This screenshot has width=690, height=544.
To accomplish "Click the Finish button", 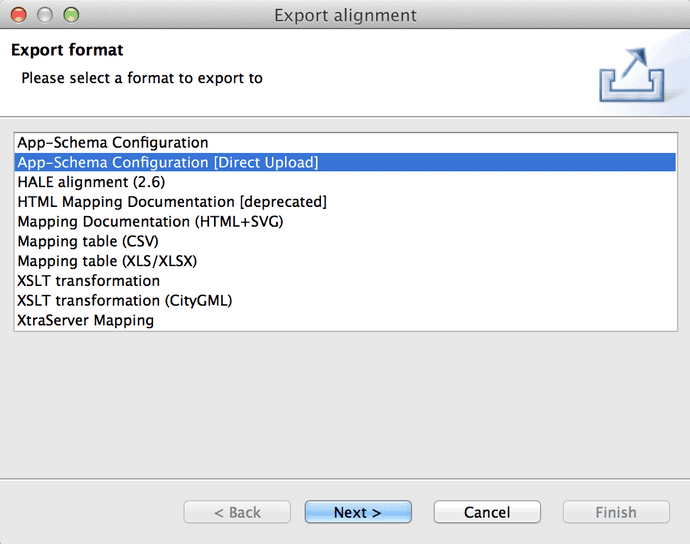I will click(616, 512).
